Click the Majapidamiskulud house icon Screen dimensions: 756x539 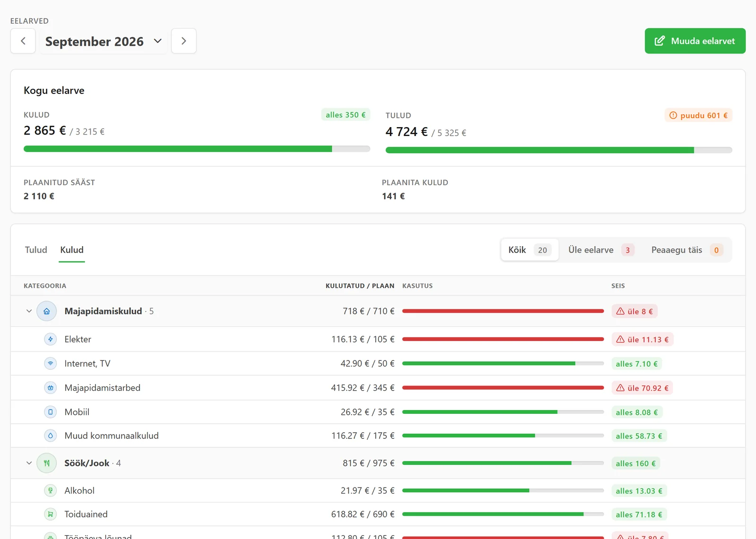[47, 311]
